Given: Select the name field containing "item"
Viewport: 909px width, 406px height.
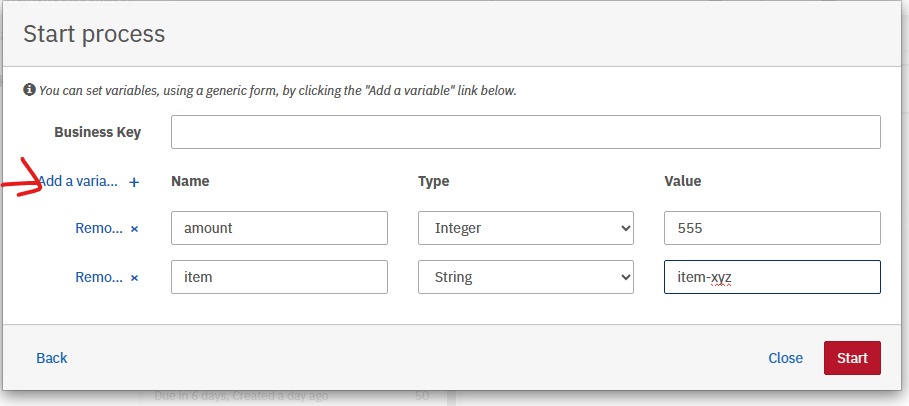Looking at the screenshot, I should pyautogui.click(x=279, y=277).
